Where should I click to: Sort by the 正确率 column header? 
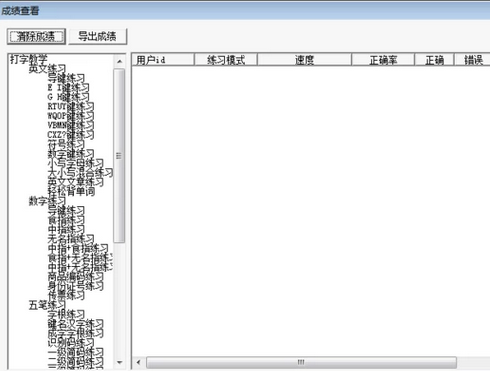pyautogui.click(x=383, y=60)
